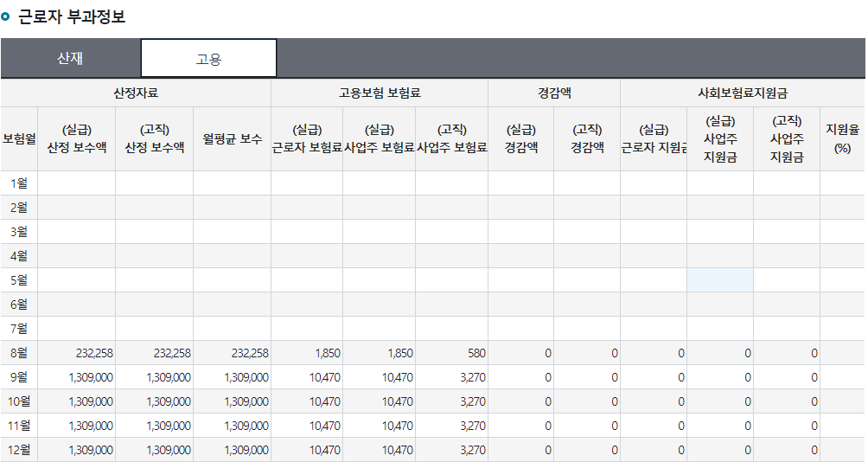Select the 12월 row label
The width and height of the screenshot is (868, 462).
18,450
